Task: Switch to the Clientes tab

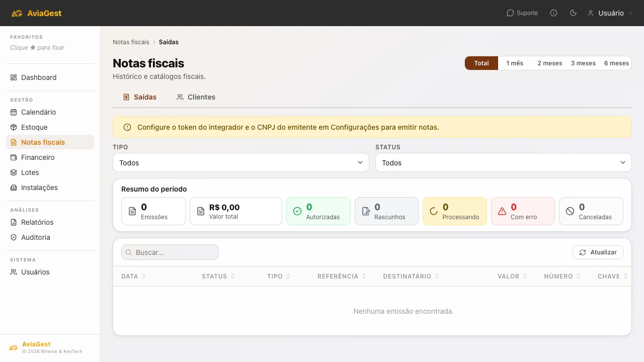Action: point(196,97)
